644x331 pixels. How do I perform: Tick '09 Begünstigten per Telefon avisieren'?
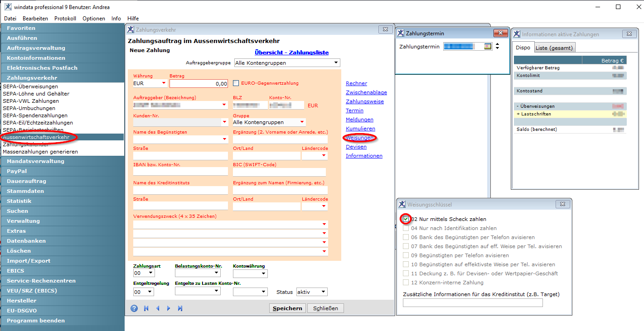click(406, 255)
